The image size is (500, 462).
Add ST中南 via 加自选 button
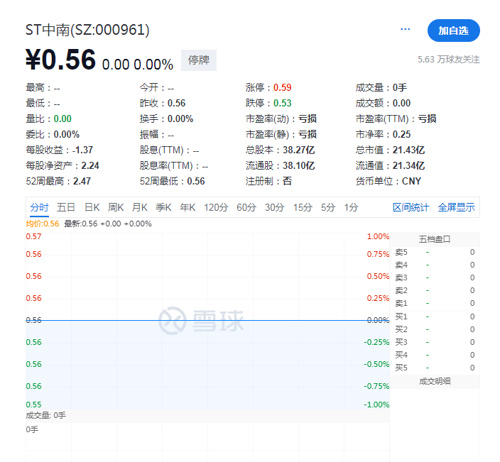click(x=454, y=30)
